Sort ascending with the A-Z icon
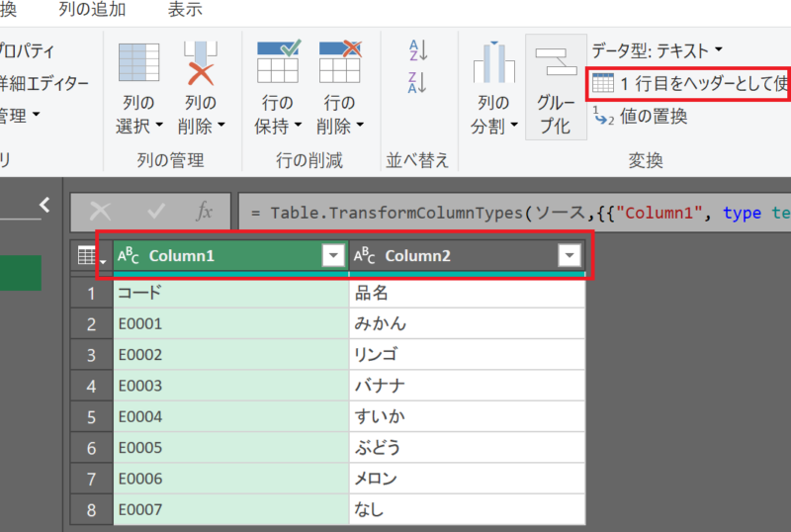This screenshot has width=791, height=532. (418, 50)
